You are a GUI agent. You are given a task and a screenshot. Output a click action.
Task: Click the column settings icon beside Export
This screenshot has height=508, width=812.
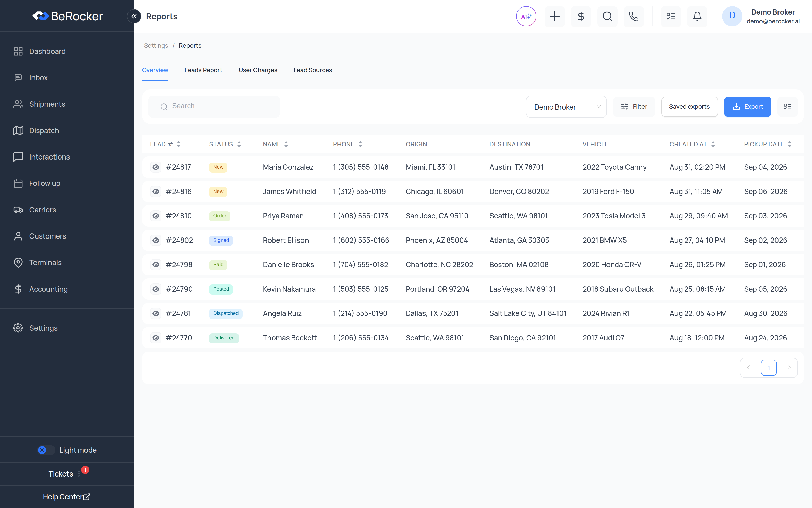787,106
